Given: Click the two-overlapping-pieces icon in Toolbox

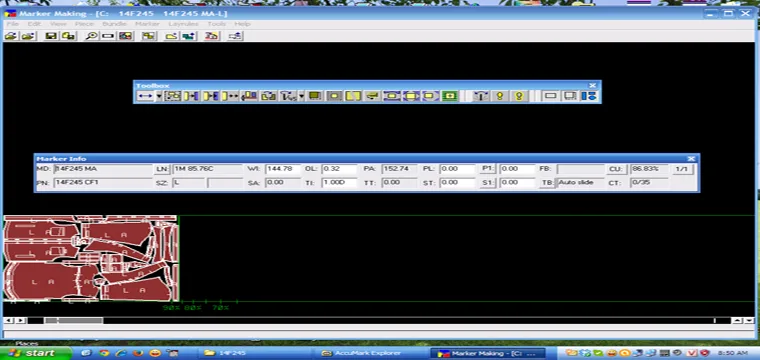Looking at the screenshot, I should [x=268, y=96].
